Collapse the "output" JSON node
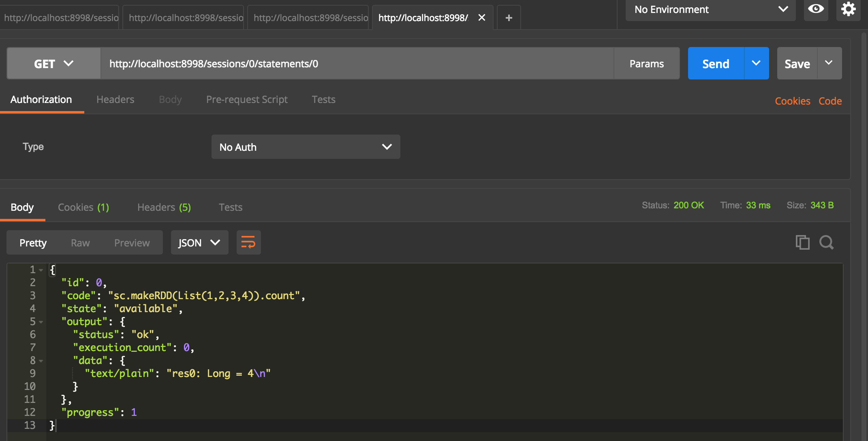This screenshot has width=868, height=441. [41, 322]
